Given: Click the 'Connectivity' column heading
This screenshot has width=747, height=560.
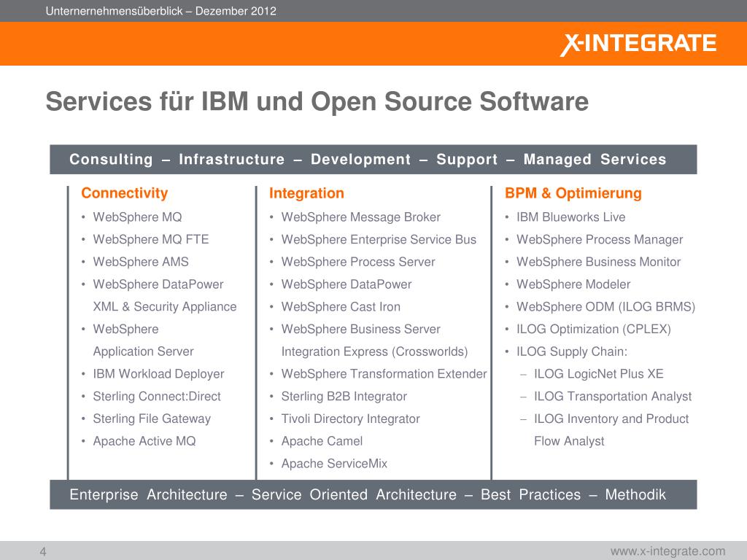Looking at the screenshot, I should click(124, 192).
